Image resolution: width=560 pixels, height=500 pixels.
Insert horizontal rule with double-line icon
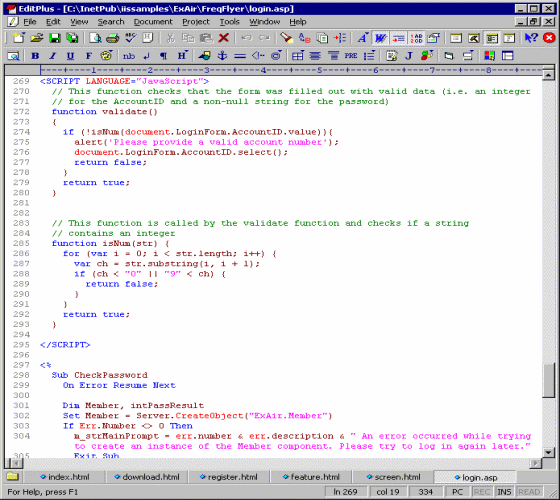tap(240, 56)
